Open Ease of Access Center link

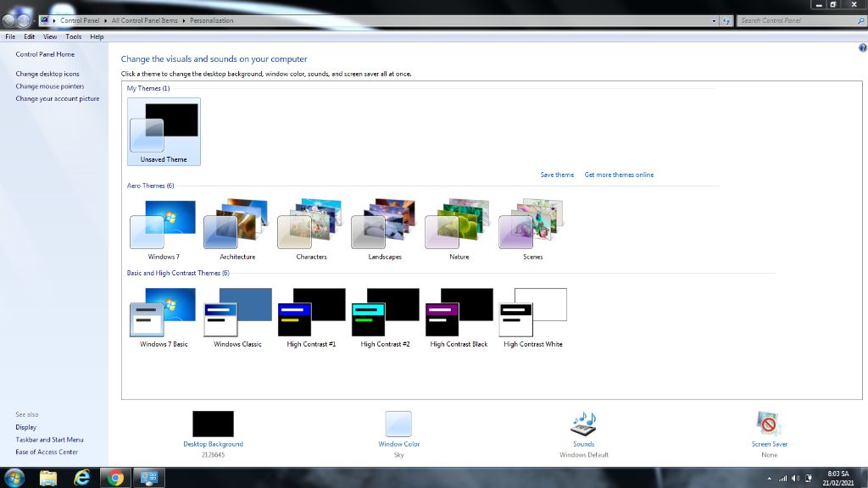[x=47, y=452]
